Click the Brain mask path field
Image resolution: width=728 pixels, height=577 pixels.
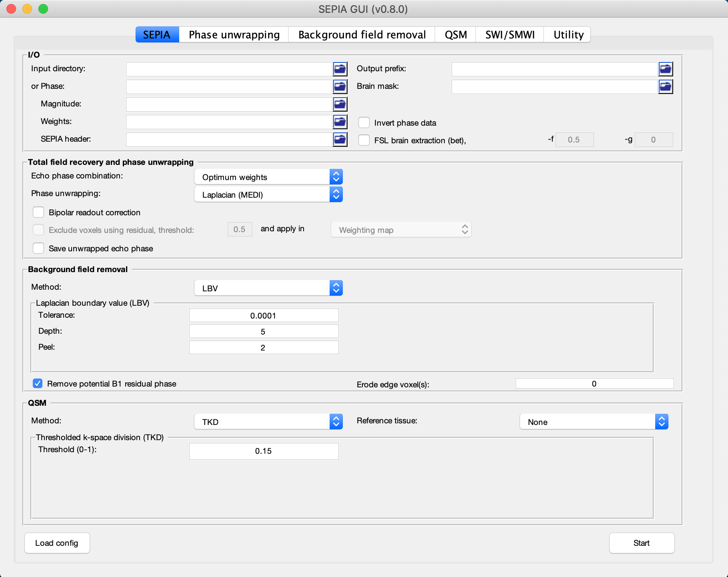(x=555, y=86)
